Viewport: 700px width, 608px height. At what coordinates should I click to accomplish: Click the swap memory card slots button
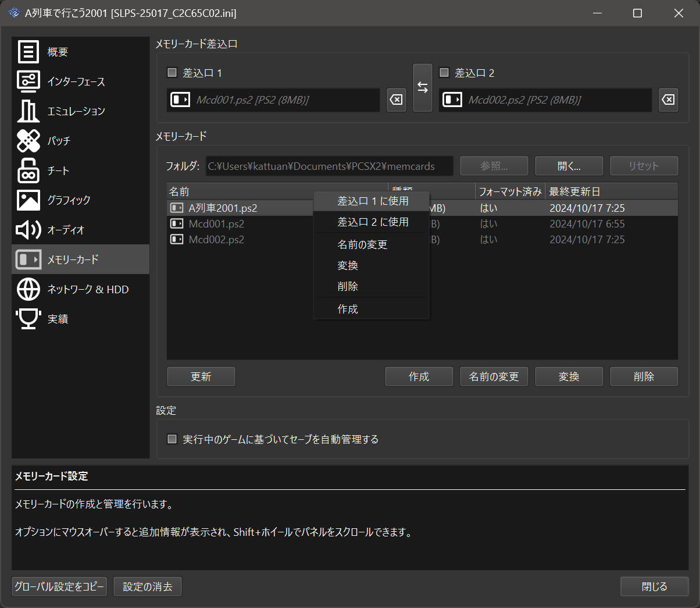[423, 87]
